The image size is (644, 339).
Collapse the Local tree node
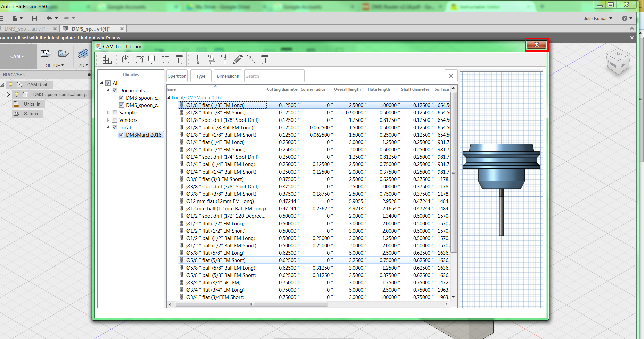(x=108, y=127)
